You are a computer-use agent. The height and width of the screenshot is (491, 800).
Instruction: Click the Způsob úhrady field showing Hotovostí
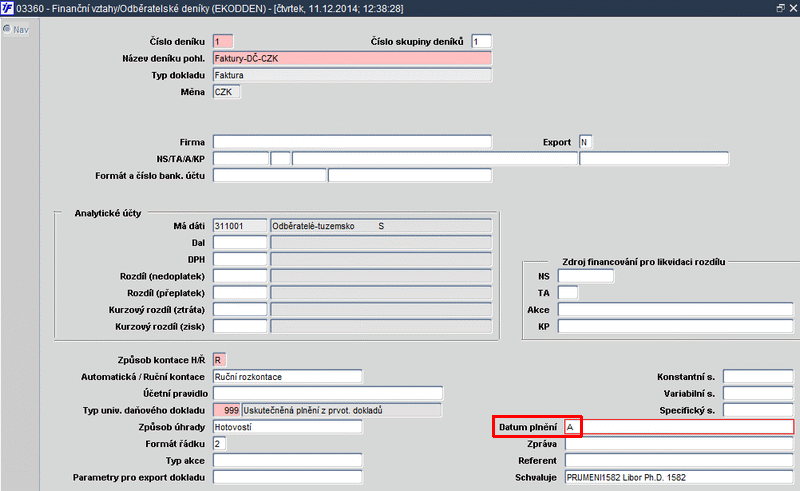coord(288,427)
